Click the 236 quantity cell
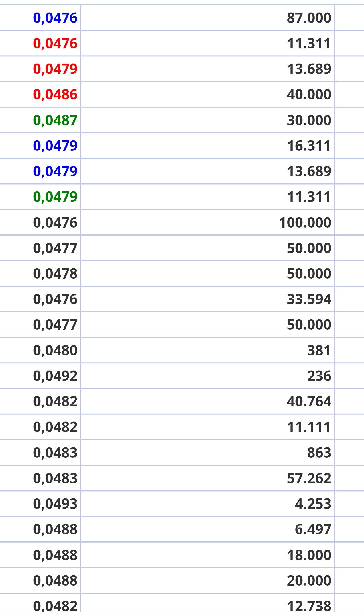 point(208,376)
